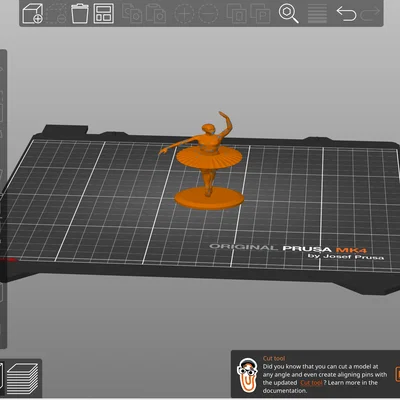Switch to 3D editor view icon
This screenshot has height=400, width=400.
coord(1,378)
